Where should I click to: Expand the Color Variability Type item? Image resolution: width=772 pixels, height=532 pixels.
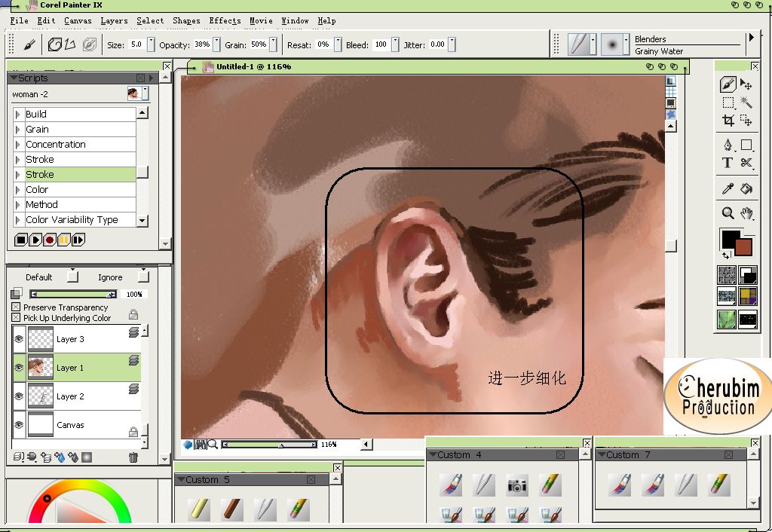[18, 219]
